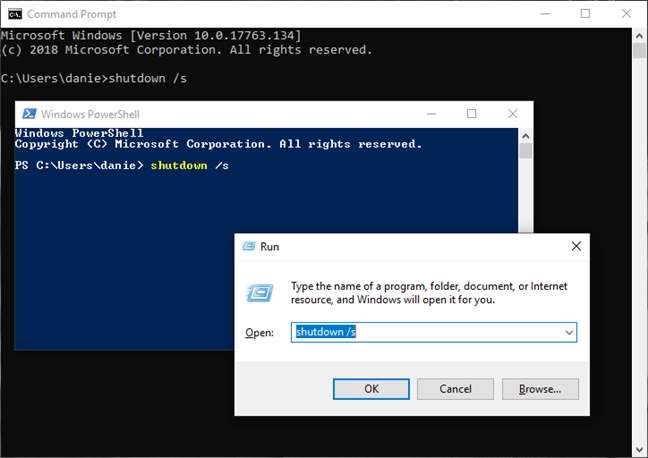Screen dimensions: 648x458
Task: Expand the Open field dropdown arrow
Action: [x=569, y=332]
